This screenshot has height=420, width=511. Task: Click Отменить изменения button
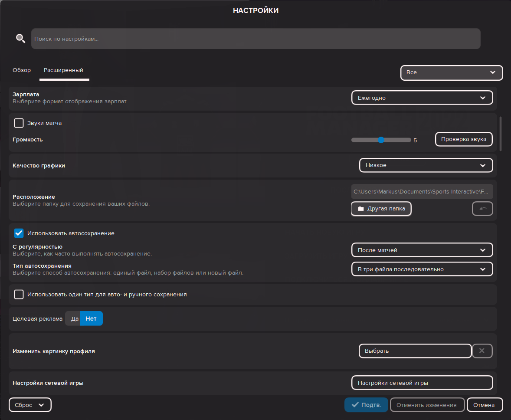click(x=427, y=405)
